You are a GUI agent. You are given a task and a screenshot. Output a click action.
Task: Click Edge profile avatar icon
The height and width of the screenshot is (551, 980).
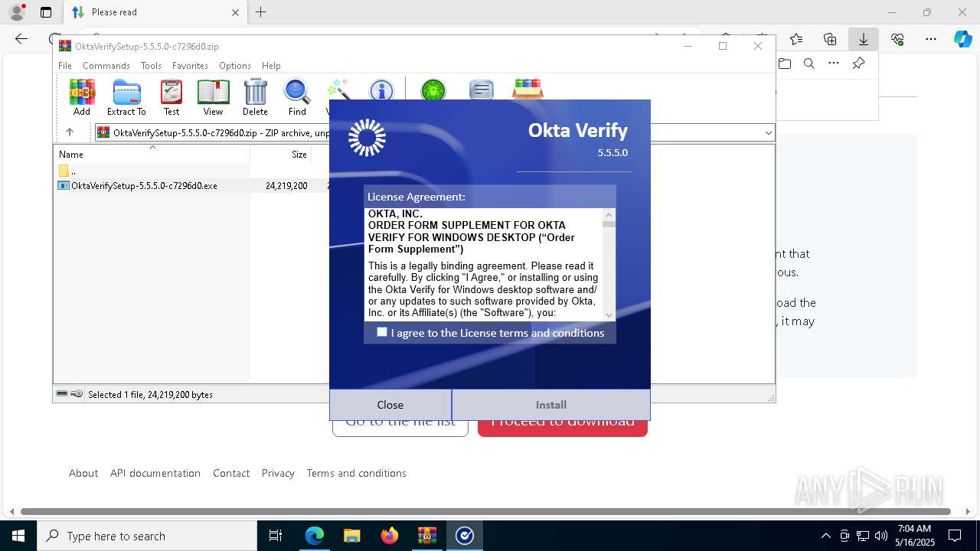point(17,12)
